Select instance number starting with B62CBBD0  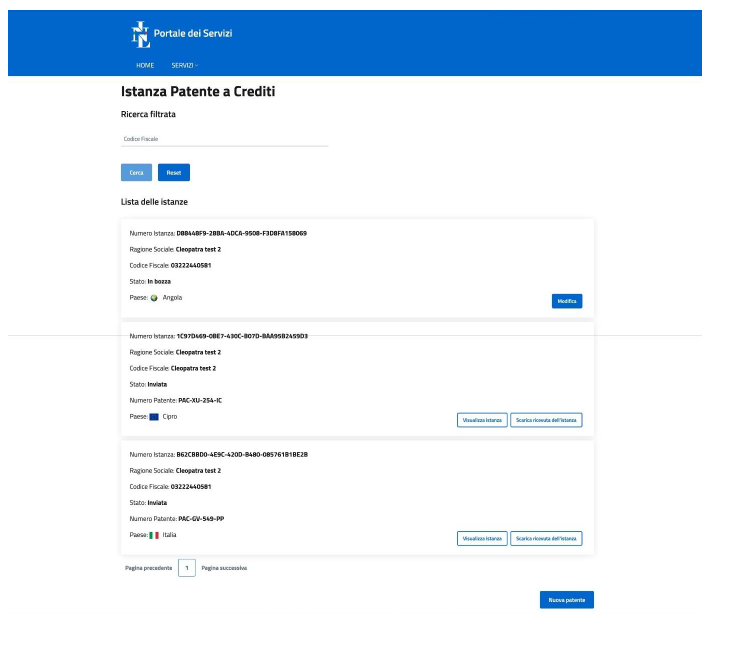(x=242, y=455)
